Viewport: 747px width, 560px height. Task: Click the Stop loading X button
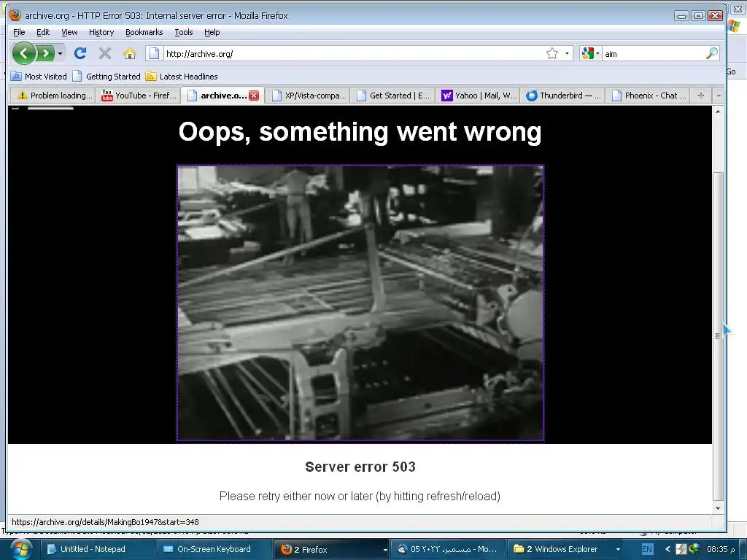click(105, 53)
